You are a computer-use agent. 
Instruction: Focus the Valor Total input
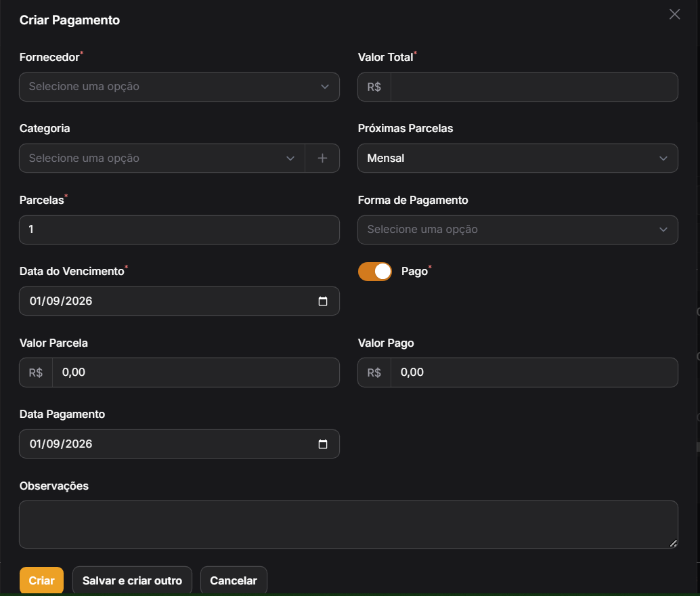534,87
